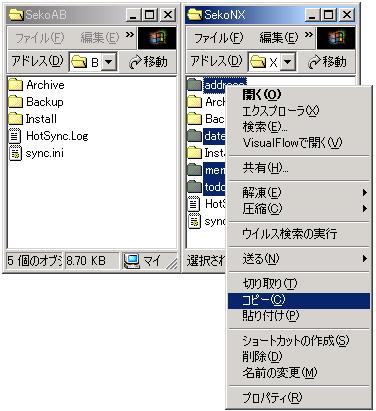Image resolution: width=376 pixels, height=411 pixels.
Task: Expand the 解凍(E) submenu arrow
Action: [x=365, y=193]
